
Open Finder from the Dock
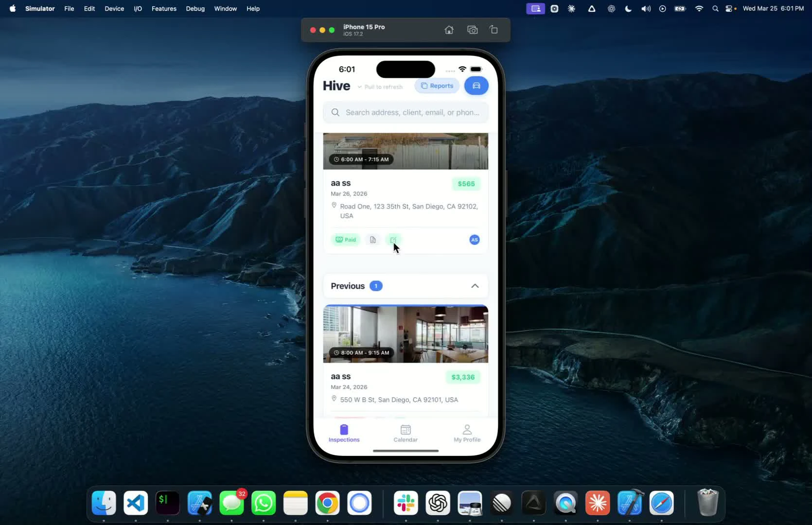tap(104, 503)
